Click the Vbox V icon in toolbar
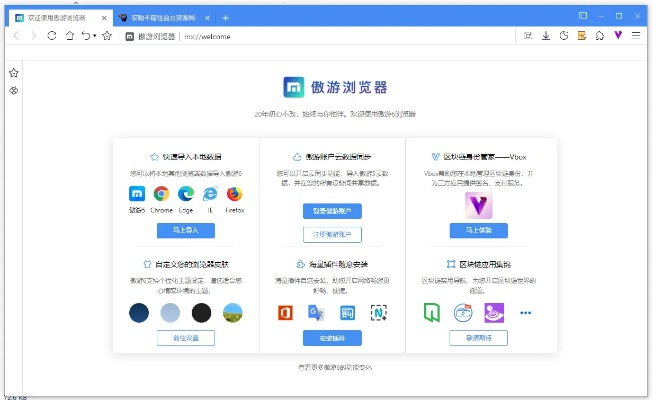The width and height of the screenshot is (653, 400). tap(618, 36)
